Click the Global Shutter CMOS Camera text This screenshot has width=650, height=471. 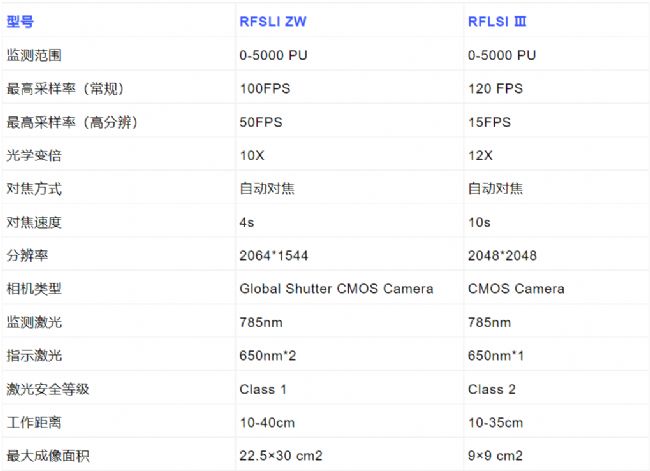click(x=336, y=288)
